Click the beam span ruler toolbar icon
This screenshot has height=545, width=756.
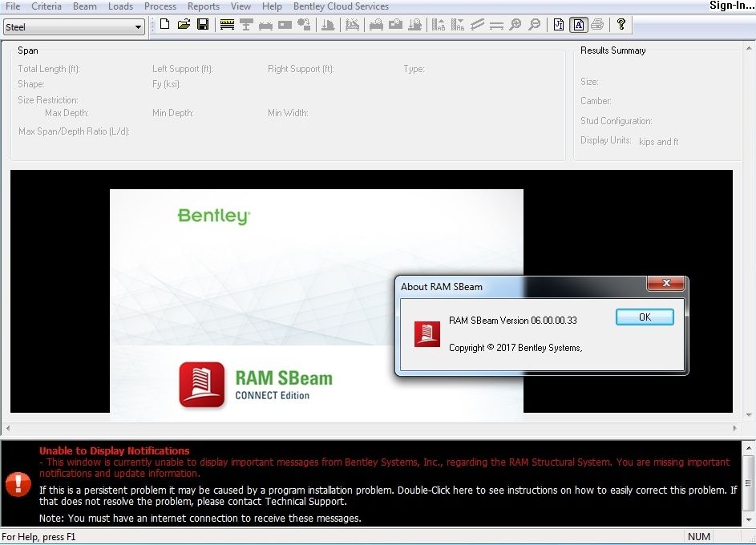coord(227,25)
